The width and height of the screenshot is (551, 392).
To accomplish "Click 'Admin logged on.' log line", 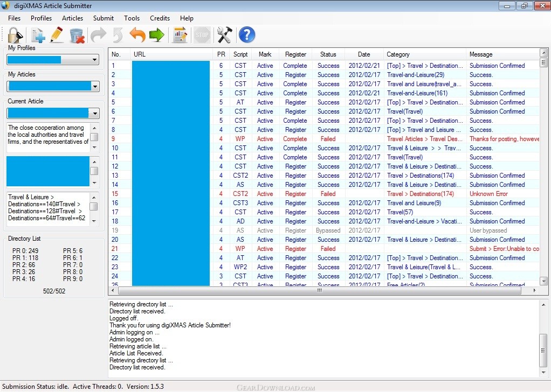I will (x=132, y=339).
